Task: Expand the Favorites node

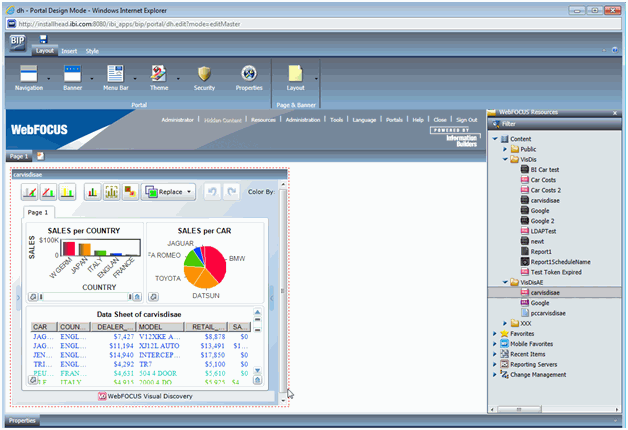Action: (x=495, y=334)
